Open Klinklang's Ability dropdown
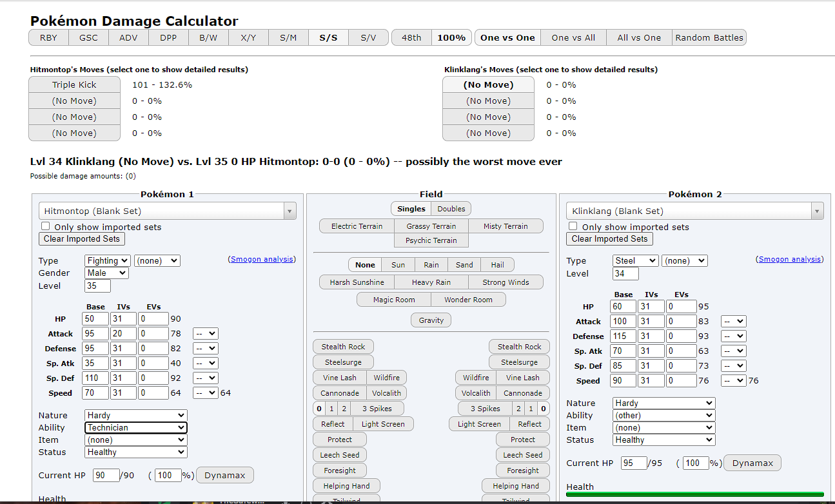 tap(664, 415)
